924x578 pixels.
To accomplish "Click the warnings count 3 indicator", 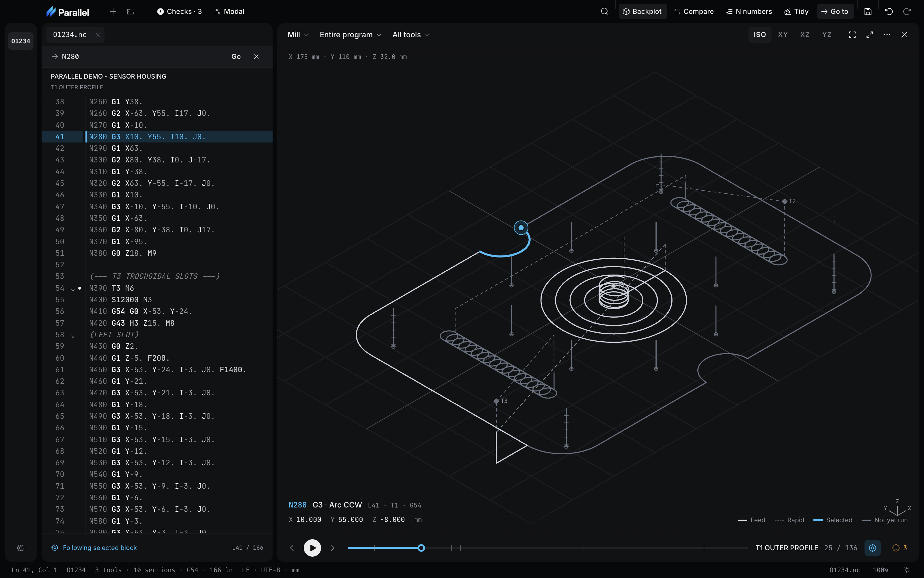I will (x=899, y=548).
